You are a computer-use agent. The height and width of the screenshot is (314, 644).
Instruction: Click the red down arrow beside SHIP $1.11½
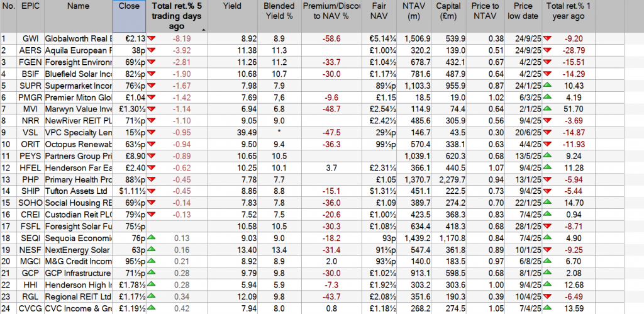click(x=152, y=191)
